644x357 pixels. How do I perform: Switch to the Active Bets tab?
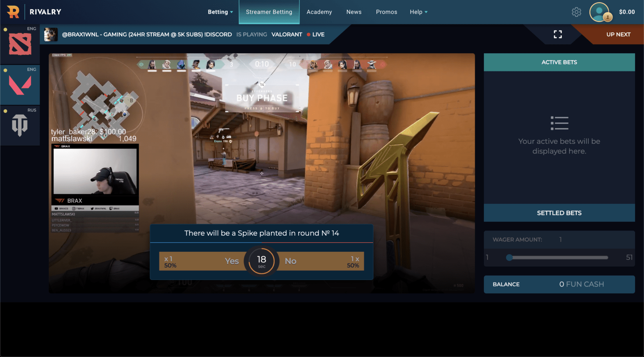(559, 62)
